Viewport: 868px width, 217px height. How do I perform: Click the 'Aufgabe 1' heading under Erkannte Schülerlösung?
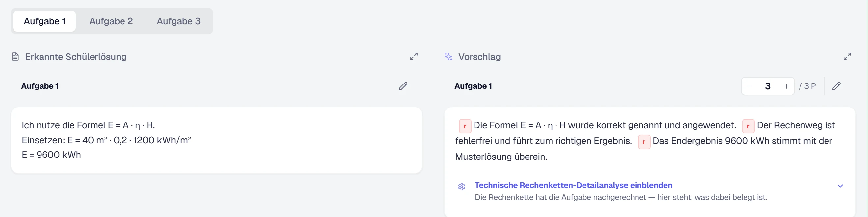pyautogui.click(x=40, y=86)
